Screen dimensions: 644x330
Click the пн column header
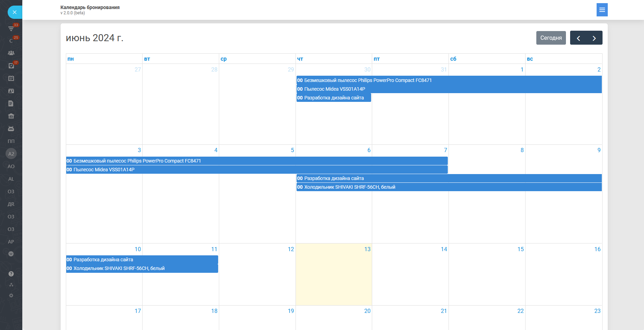click(x=71, y=59)
